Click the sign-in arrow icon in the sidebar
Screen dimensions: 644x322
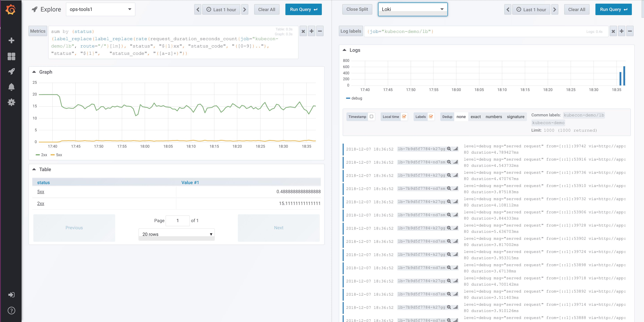click(11, 295)
